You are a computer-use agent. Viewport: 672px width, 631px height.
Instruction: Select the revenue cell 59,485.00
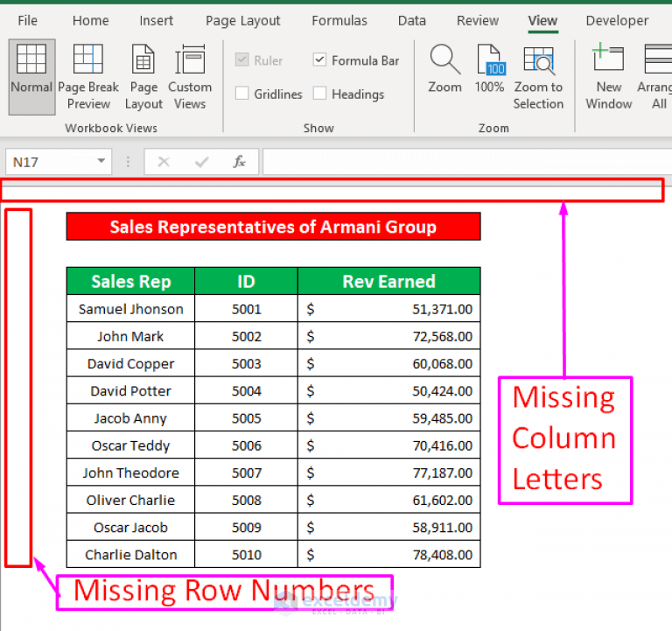388,418
